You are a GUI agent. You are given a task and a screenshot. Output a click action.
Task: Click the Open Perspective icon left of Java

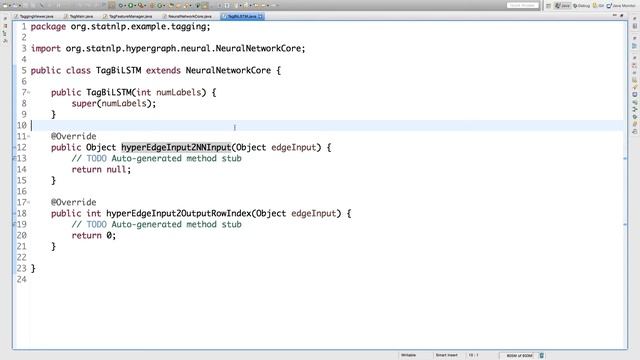tap(548, 6)
